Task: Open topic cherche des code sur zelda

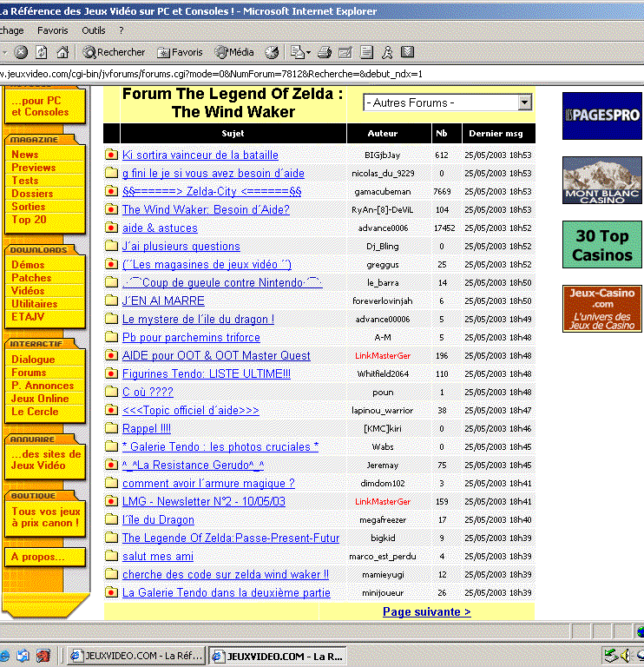Action: coord(226,574)
